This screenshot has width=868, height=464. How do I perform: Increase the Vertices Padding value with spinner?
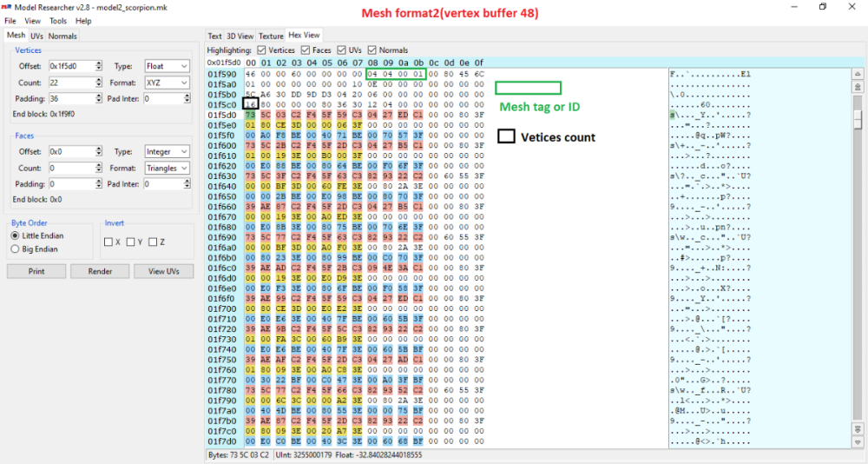pos(99,96)
